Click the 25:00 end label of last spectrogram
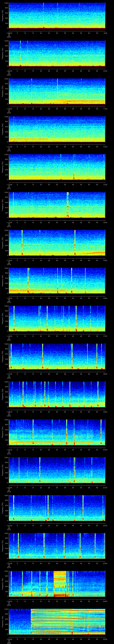 (x=105, y=639)
